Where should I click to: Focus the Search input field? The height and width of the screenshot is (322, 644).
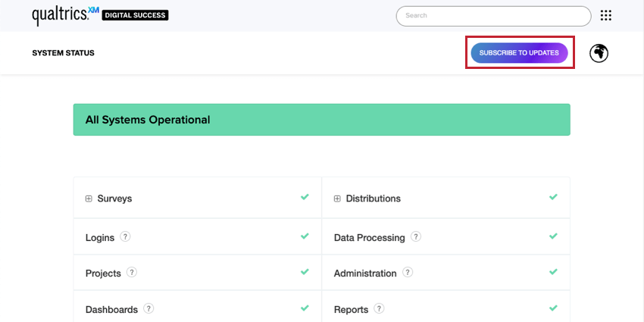click(493, 16)
